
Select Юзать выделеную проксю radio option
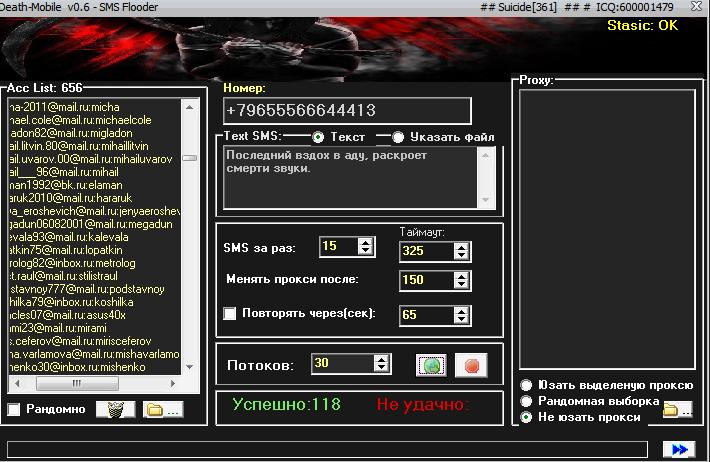click(526, 385)
